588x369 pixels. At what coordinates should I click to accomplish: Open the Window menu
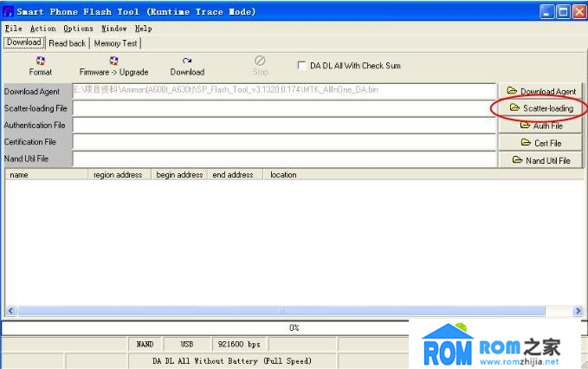coord(113,29)
